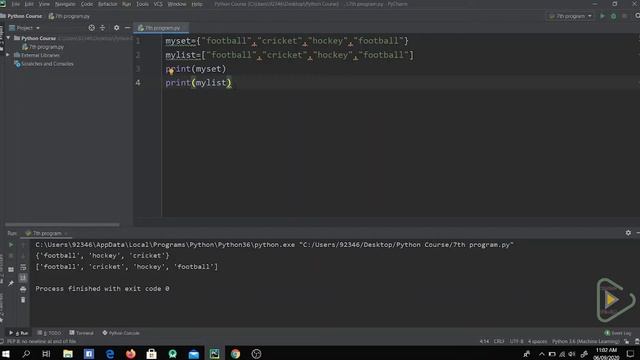Open the Window menu
This screenshot has width=640, height=360.
[x=177, y=4]
